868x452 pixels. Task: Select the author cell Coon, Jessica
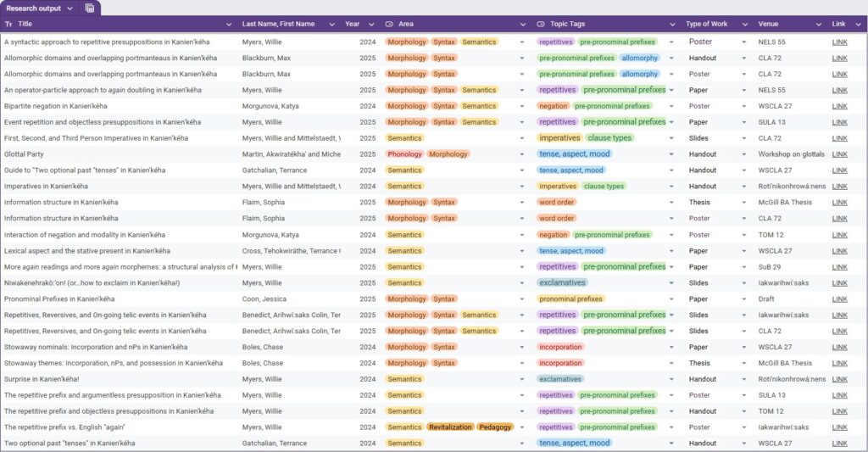coord(265,299)
